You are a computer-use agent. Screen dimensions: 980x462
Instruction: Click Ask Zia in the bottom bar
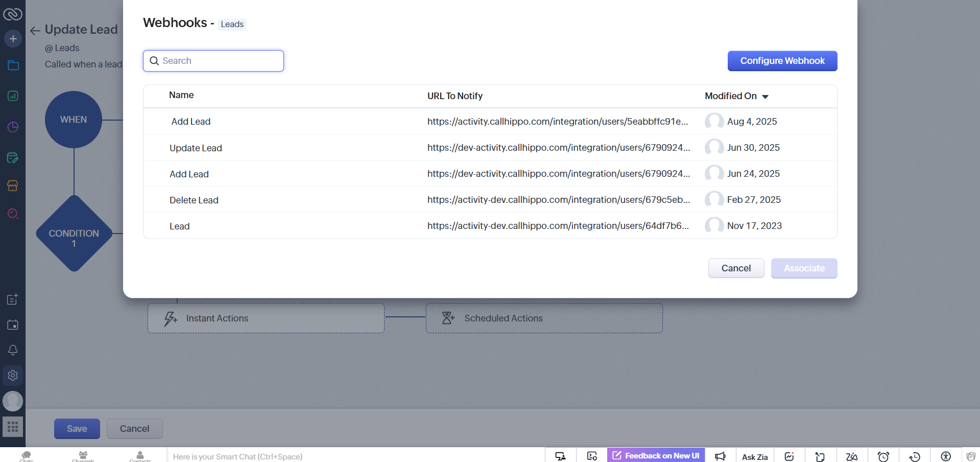[x=755, y=457]
